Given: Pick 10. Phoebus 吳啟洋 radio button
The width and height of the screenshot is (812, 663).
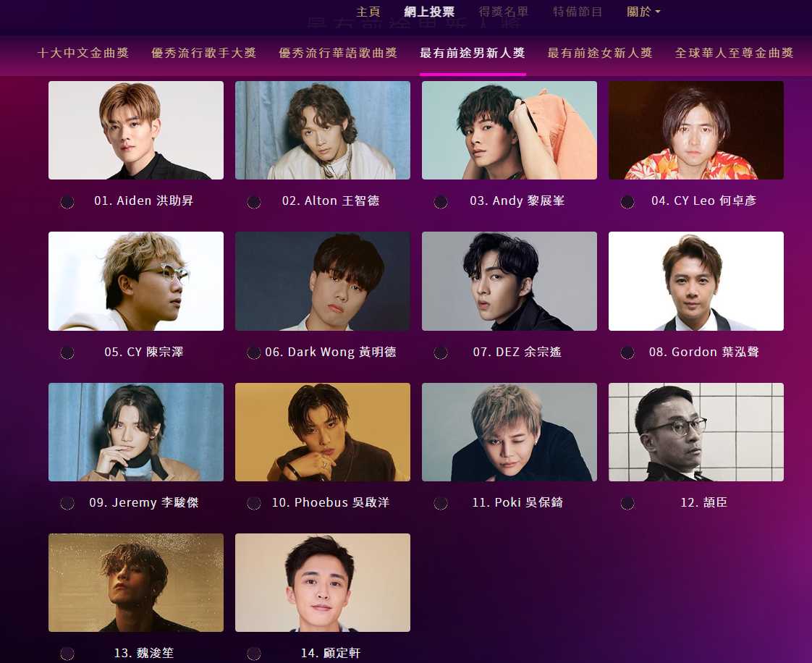Looking at the screenshot, I should tap(254, 503).
